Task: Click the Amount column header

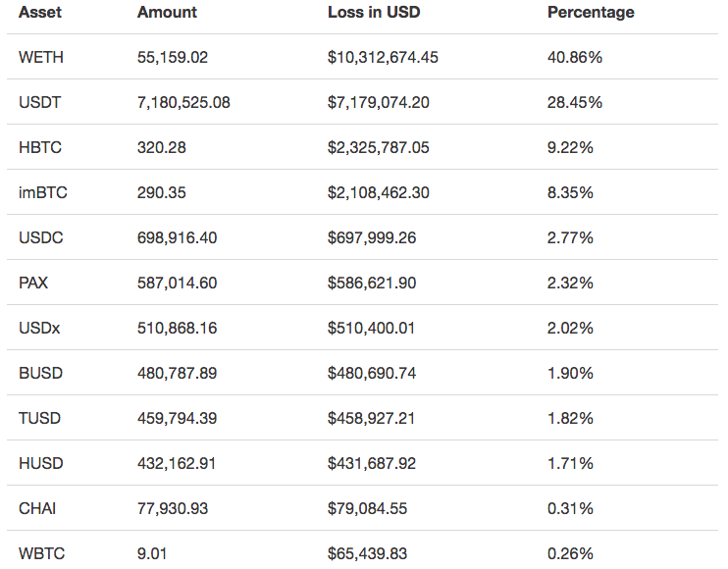Action: coord(167,13)
